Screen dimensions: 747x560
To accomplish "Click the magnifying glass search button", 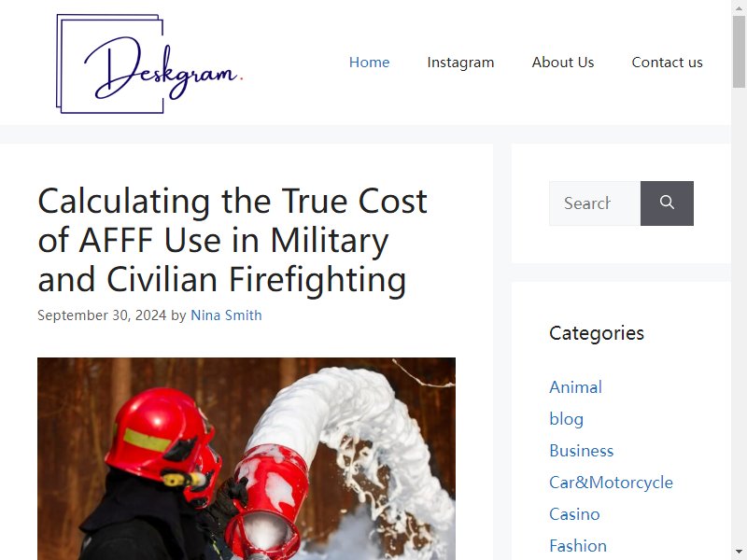I will (x=667, y=203).
